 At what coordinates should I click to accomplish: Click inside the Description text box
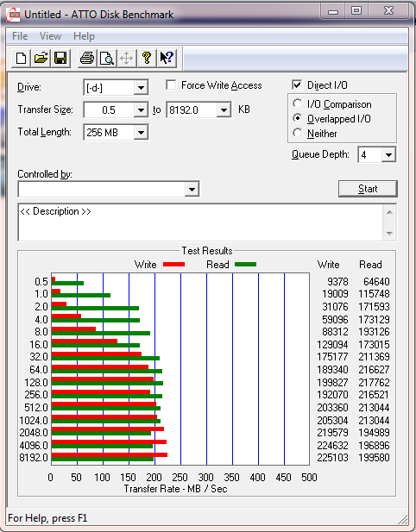pyautogui.click(x=200, y=222)
